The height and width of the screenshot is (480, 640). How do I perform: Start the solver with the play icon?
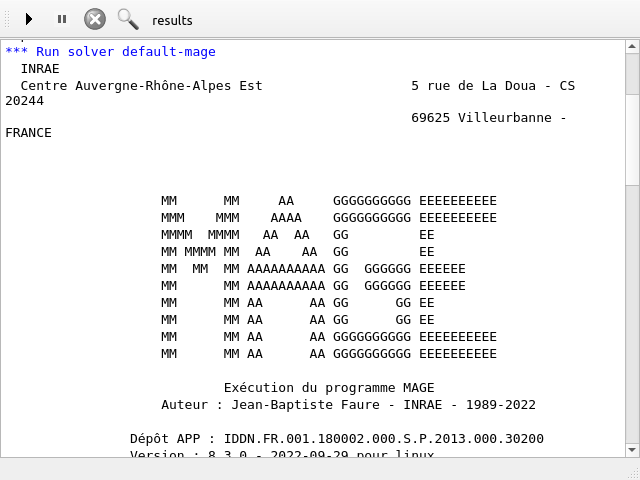click(29, 19)
